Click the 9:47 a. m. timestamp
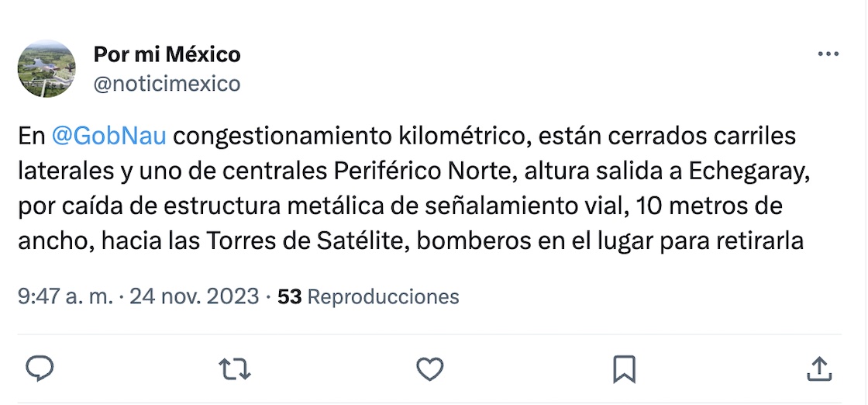 [64, 296]
